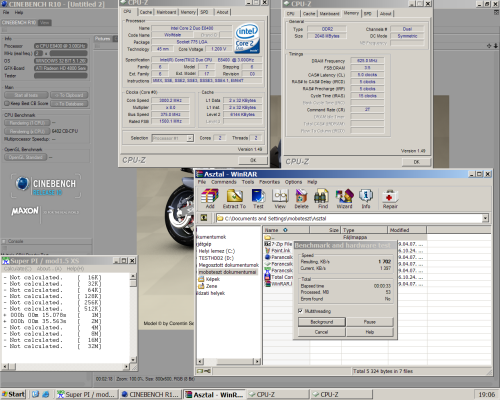The height and width of the screenshot is (400, 500).
Task: Click right arrow of WinRAR tree scrollbar
Action: pos(257,361)
